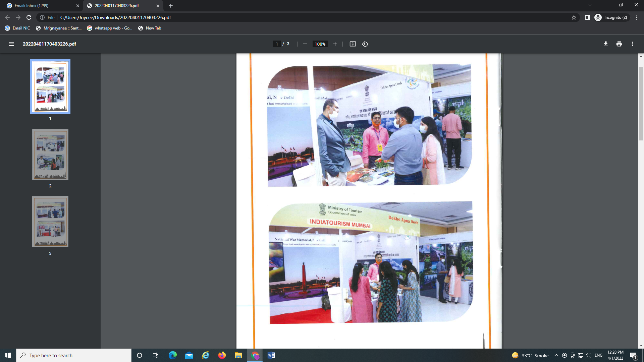Screen dimensions: 644x362
Task: Zoom in with the plus button
Action: pos(335,44)
